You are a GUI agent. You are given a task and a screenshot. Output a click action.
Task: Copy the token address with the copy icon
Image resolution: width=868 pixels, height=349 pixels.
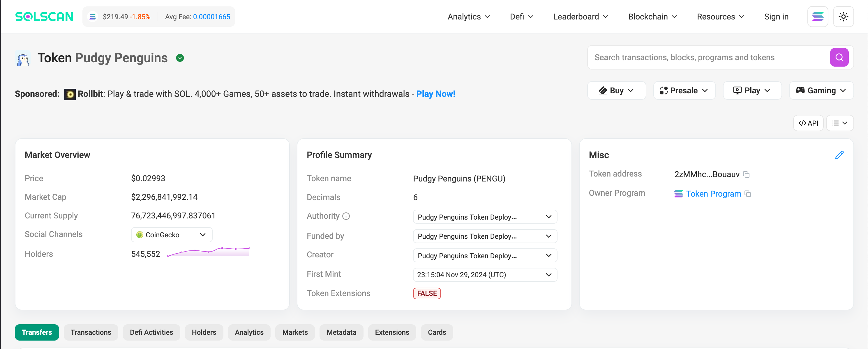click(746, 175)
